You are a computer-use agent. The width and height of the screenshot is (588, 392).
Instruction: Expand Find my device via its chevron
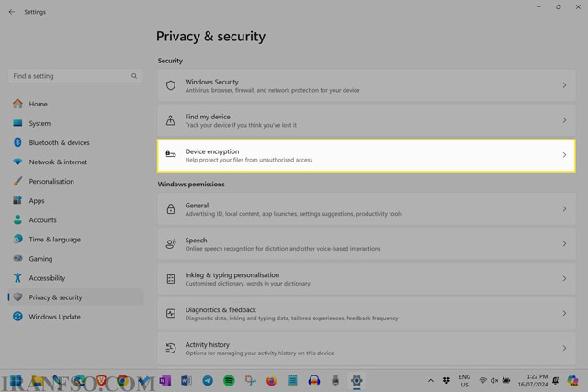click(564, 120)
